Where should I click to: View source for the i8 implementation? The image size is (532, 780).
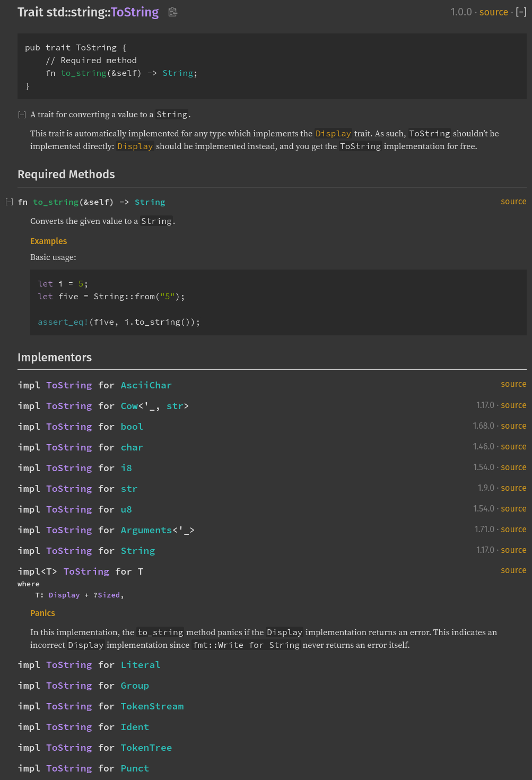(513, 467)
